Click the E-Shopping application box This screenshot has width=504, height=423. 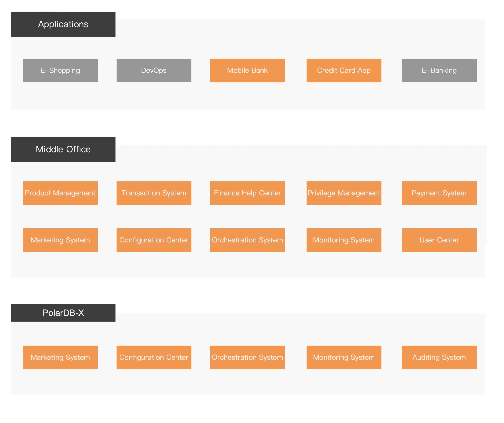click(60, 70)
